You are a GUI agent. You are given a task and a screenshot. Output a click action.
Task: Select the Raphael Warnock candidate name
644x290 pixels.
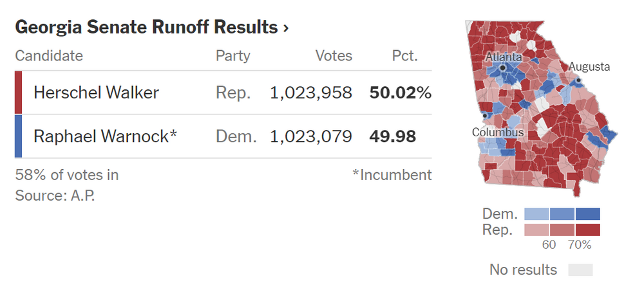click(x=105, y=136)
